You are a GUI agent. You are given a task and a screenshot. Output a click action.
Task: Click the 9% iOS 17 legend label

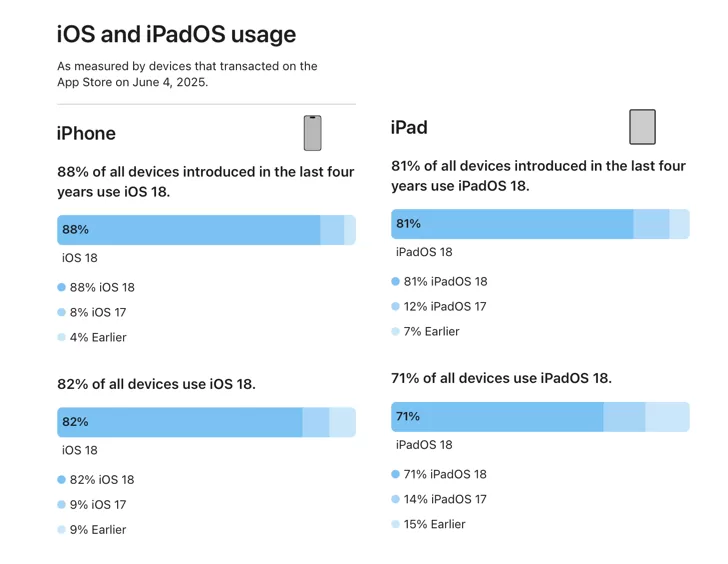[x=98, y=505]
